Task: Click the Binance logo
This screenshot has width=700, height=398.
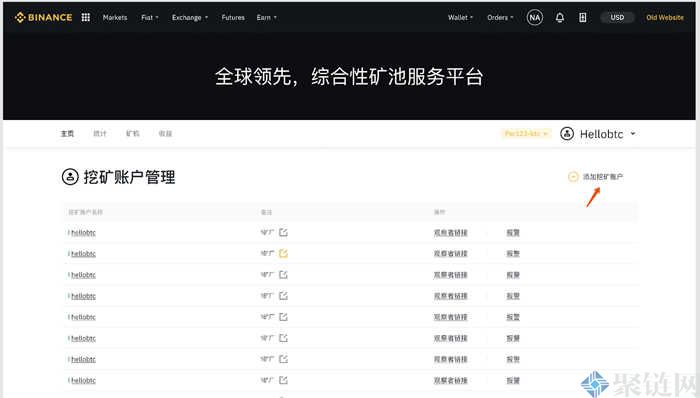Action: (x=43, y=17)
